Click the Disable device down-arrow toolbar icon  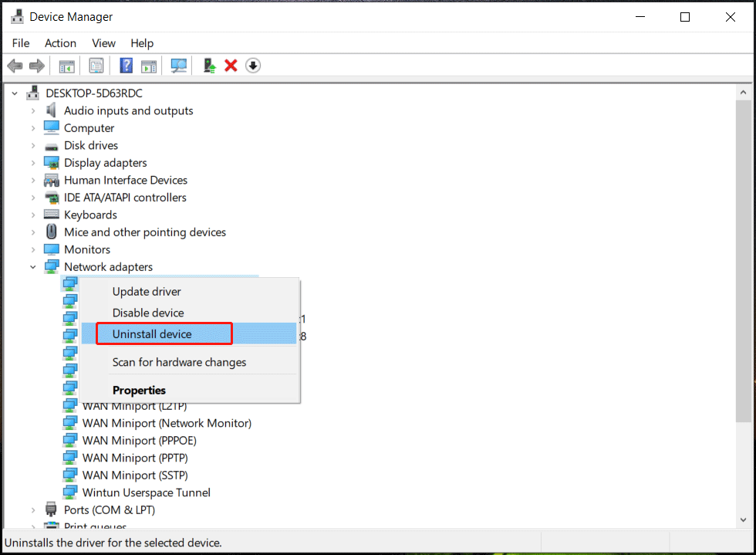[253, 65]
